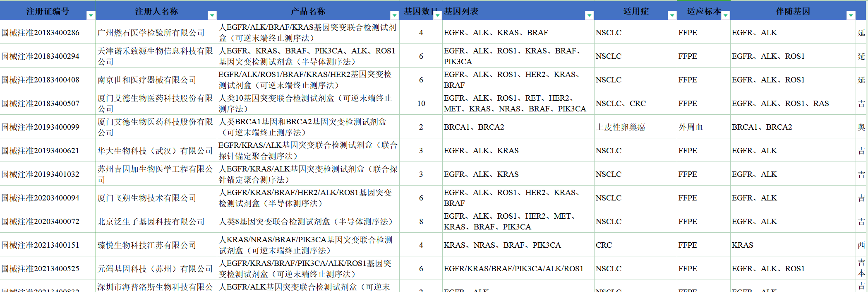Click cell 国械注准20193401032

[48, 174]
